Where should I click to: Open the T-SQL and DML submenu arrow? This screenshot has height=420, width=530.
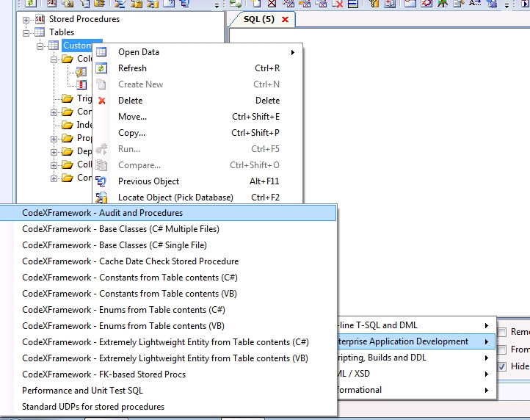click(x=487, y=325)
